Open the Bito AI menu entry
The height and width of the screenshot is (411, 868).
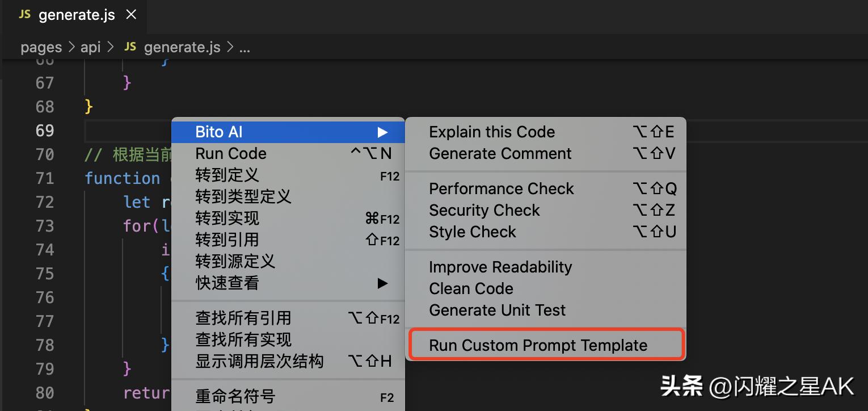coord(288,132)
